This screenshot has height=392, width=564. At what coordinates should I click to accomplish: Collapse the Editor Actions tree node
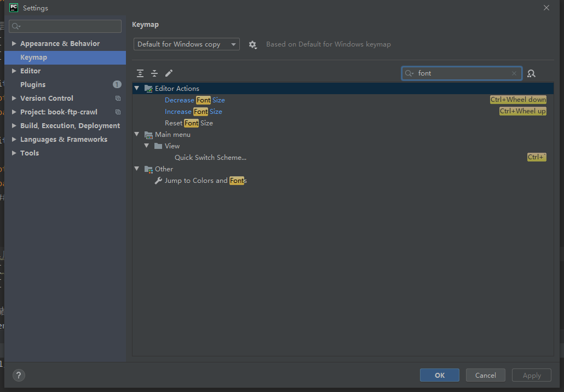[137, 88]
